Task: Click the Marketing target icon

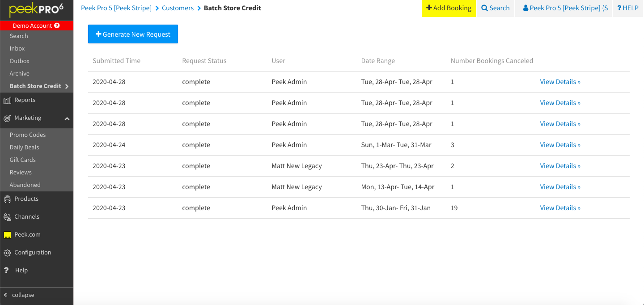Action: click(x=7, y=118)
